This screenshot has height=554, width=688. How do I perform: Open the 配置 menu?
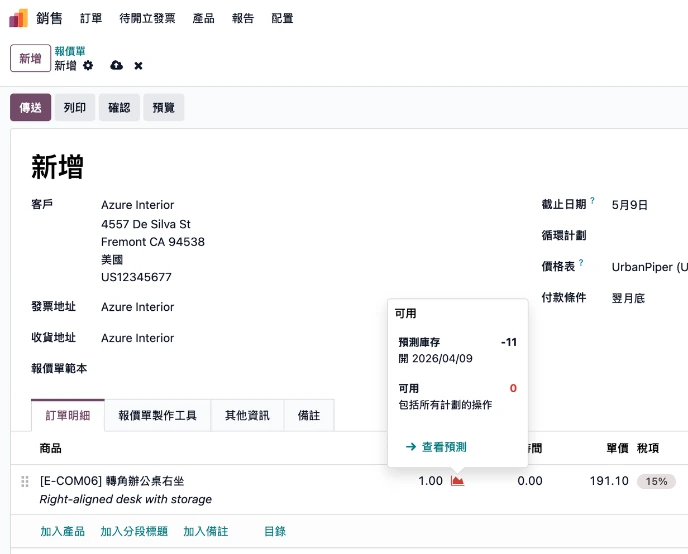click(x=282, y=18)
